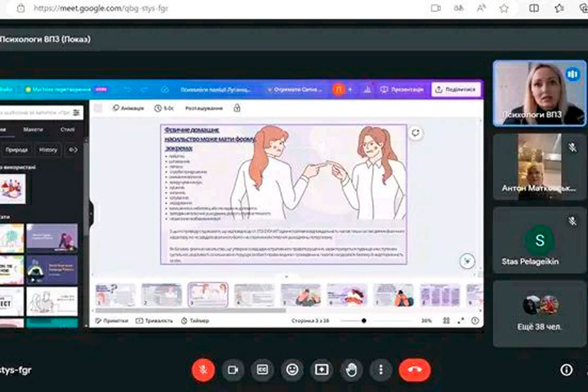Click the Презентація button in Canva header
Image resolution: width=588 pixels, height=392 pixels.
point(402,90)
